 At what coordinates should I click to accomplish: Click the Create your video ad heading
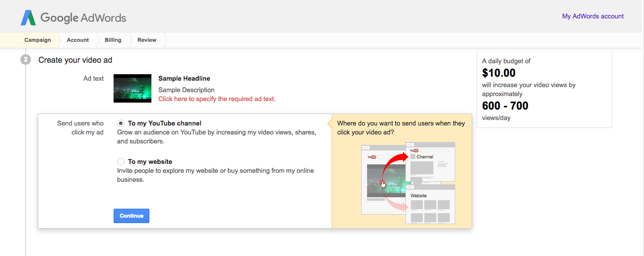[75, 60]
